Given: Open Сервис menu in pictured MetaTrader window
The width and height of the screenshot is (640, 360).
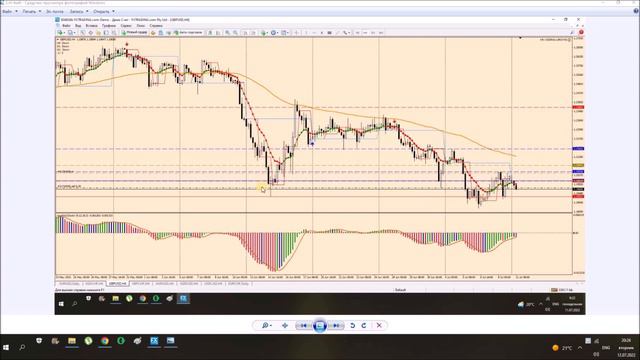Looking at the screenshot, I should pyautogui.click(x=126, y=26).
